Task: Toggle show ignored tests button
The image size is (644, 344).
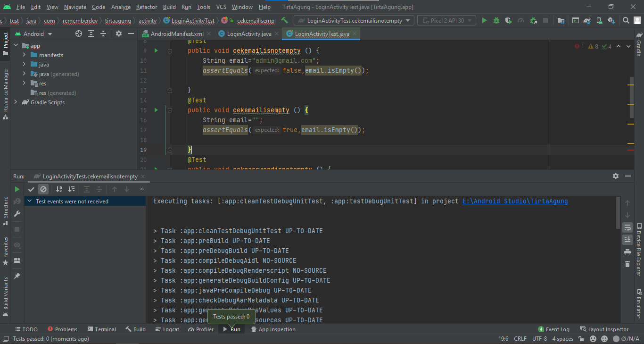Action: coord(43,189)
